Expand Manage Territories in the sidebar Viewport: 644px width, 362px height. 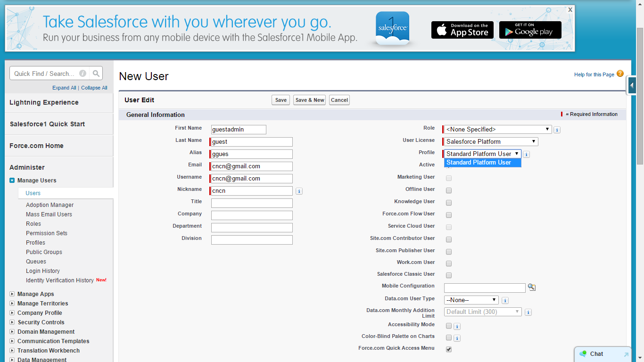tap(12, 304)
